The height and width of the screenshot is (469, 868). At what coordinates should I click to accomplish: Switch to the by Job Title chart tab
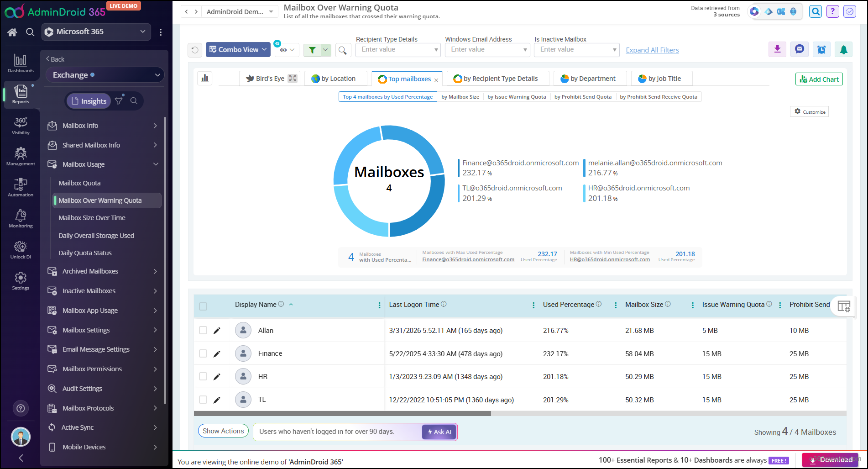click(x=662, y=79)
